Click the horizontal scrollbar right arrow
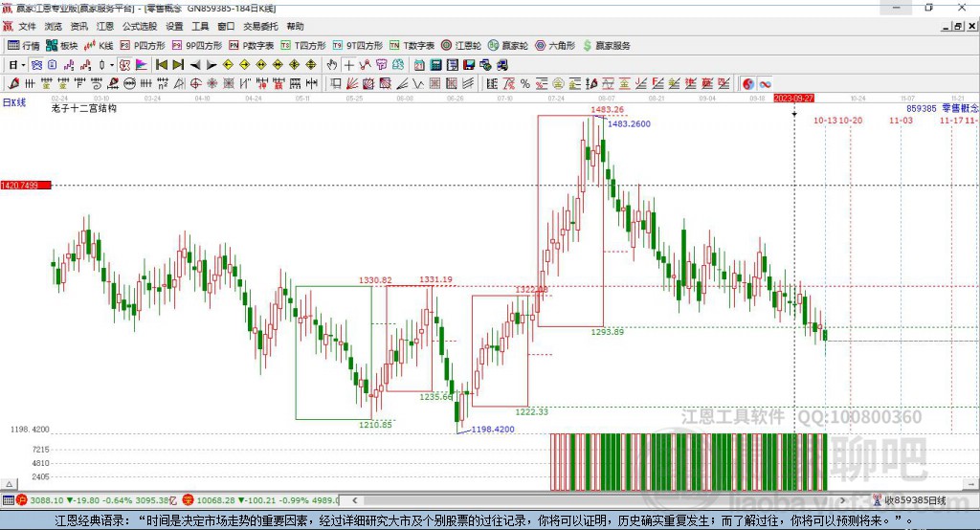The height and width of the screenshot is (530, 980). coord(842,500)
